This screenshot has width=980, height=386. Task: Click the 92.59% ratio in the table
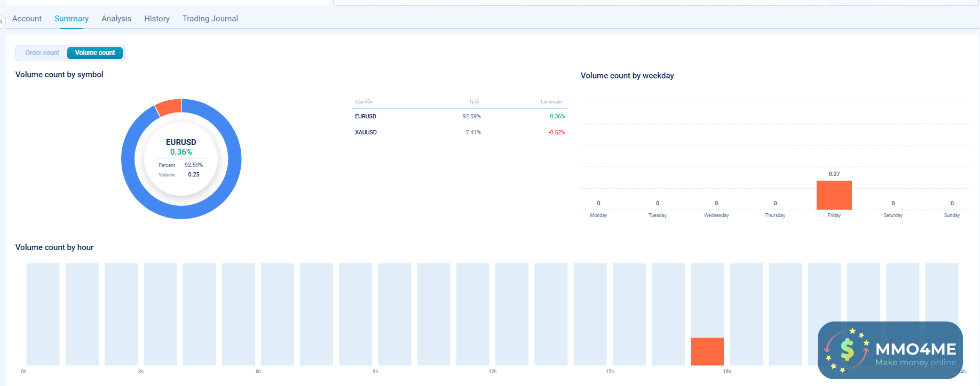coord(471,116)
